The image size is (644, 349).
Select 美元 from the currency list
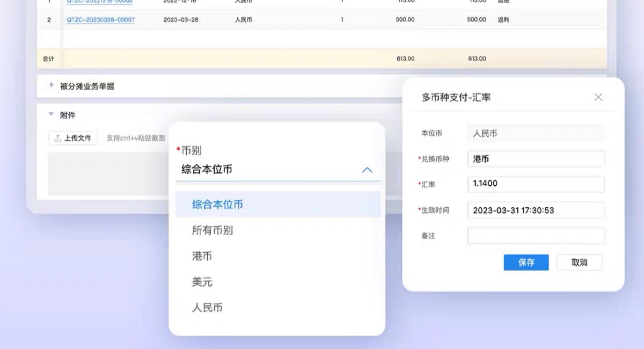click(202, 282)
